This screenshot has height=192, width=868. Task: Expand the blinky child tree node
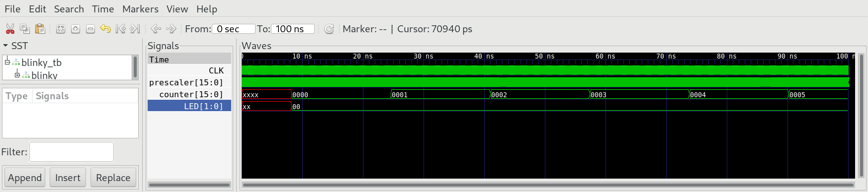click(17, 75)
